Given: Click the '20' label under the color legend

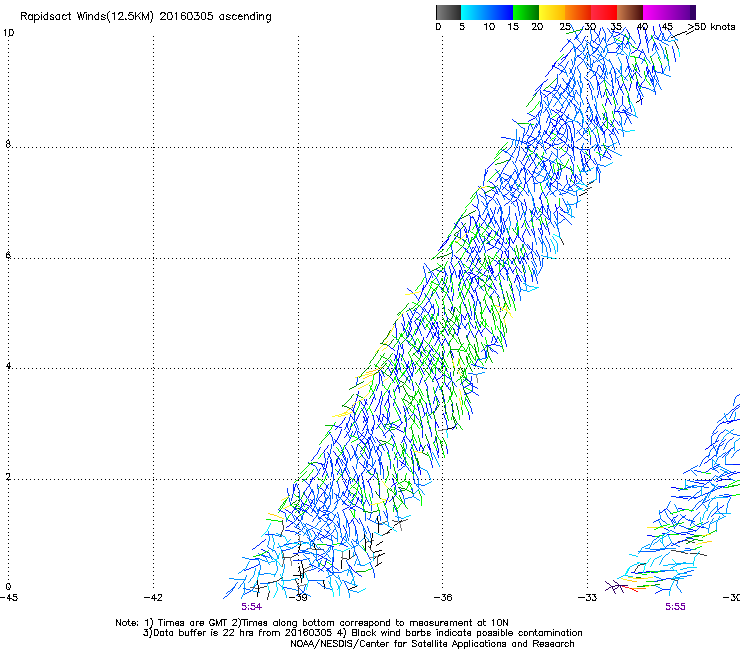Looking at the screenshot, I should coord(537,27).
